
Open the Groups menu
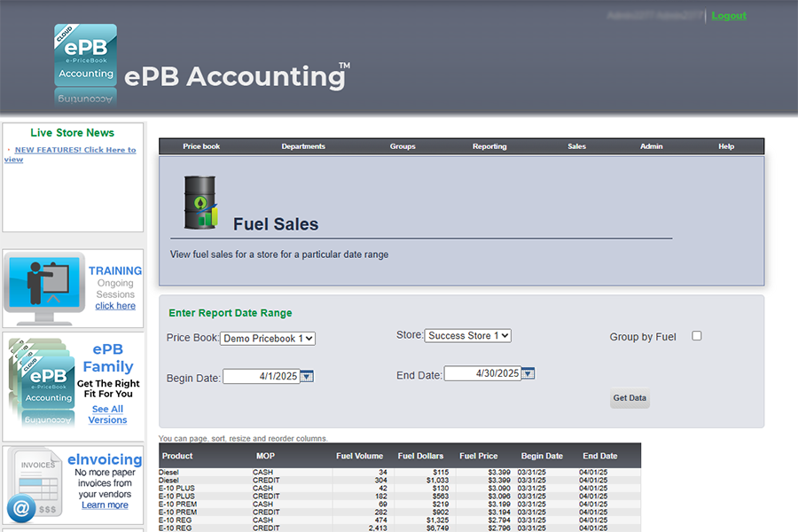point(403,146)
